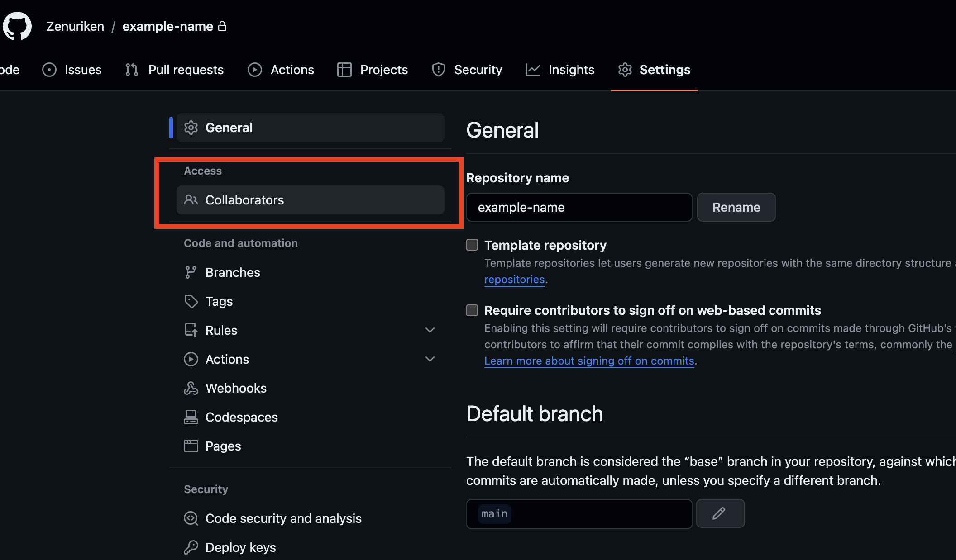
Task: Open Code security and analysis settings
Action: [x=310, y=518]
